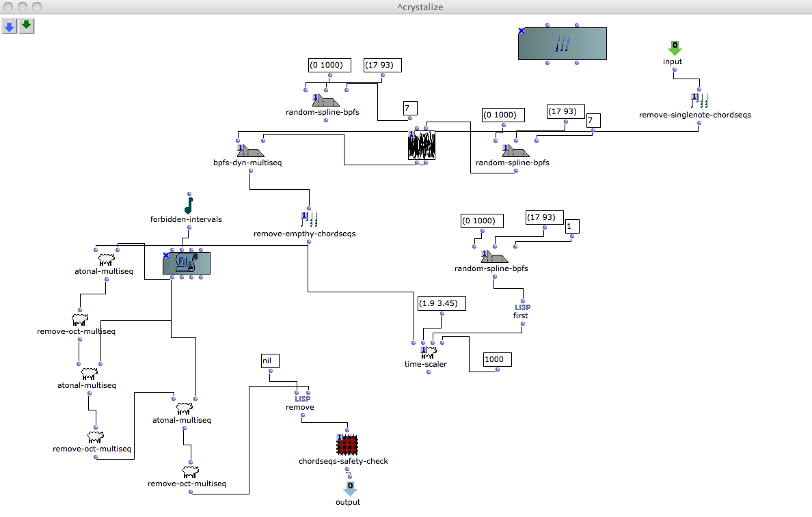Select the chordseqs-safety-check red grid icon

point(347,445)
